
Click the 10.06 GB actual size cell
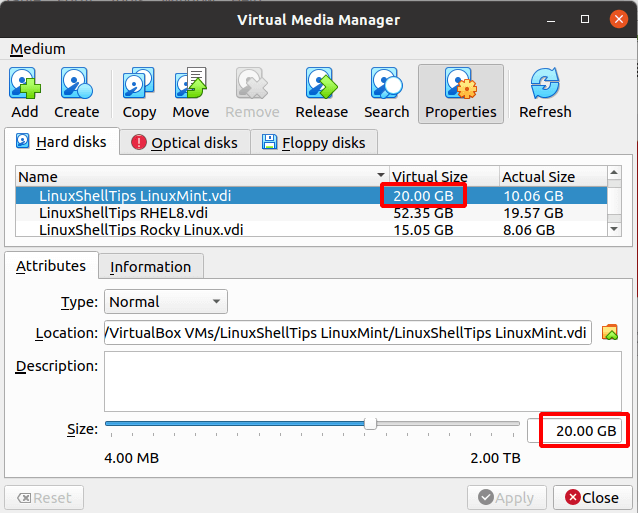click(533, 196)
